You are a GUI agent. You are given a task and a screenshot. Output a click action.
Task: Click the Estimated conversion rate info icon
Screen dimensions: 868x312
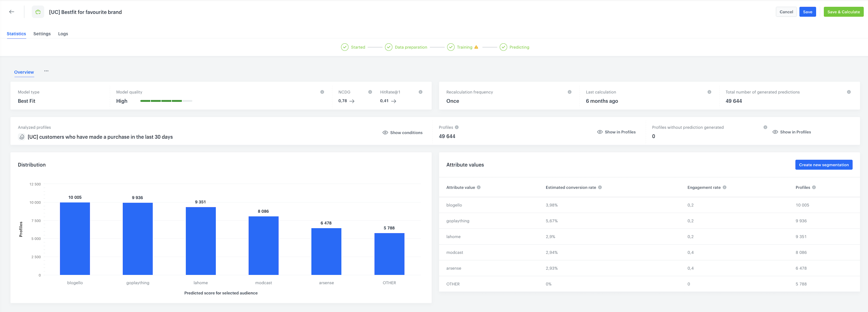[600, 188]
